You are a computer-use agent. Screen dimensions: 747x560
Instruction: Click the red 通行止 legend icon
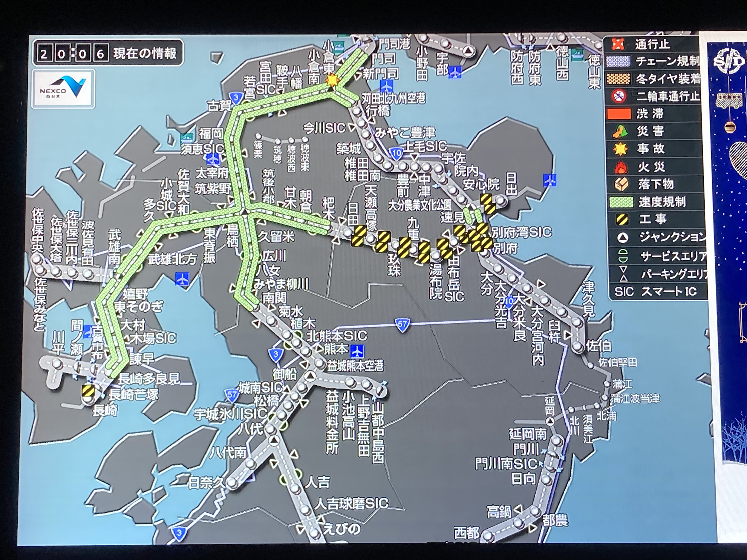(x=618, y=44)
